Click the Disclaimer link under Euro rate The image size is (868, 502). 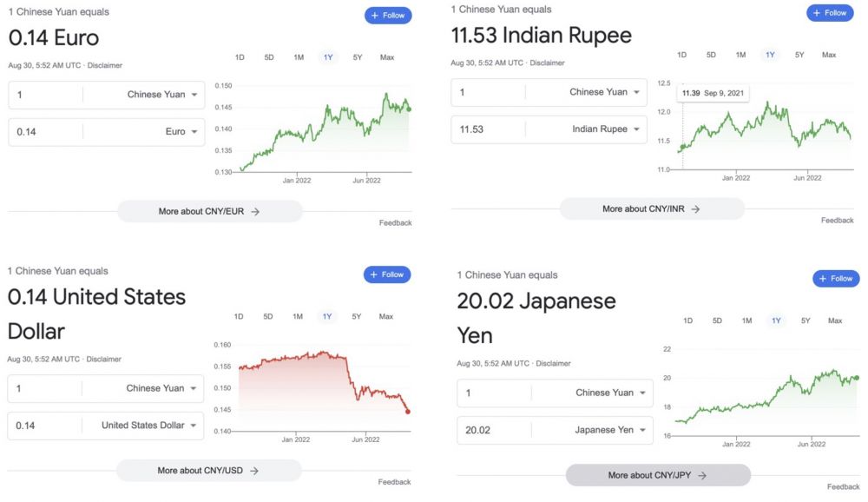[x=103, y=65]
